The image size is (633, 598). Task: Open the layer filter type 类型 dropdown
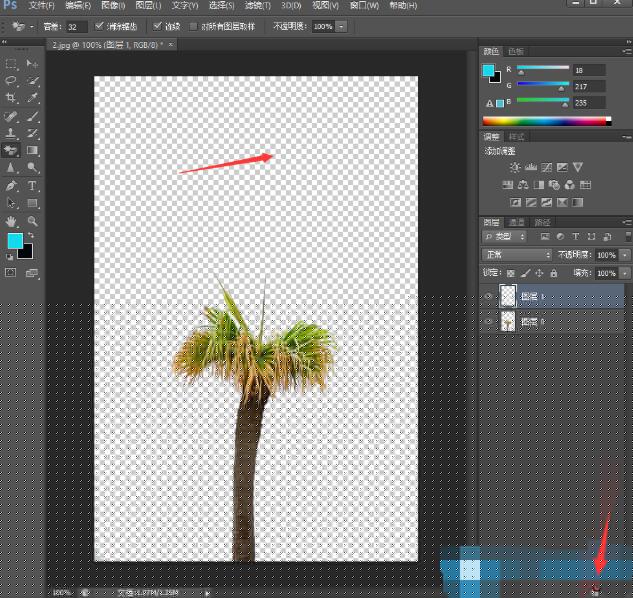[507, 237]
